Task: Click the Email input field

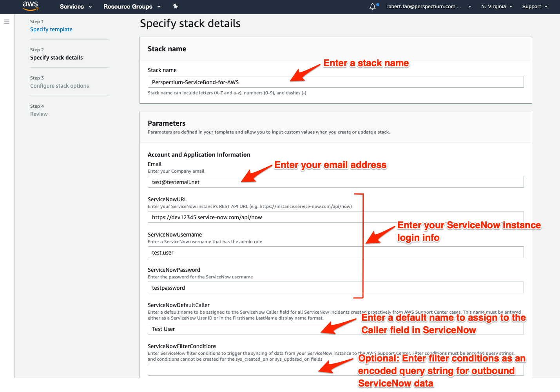Action: coord(335,182)
